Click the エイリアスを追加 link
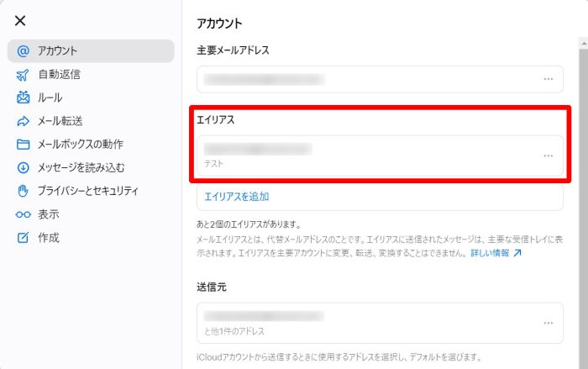588x369 pixels. point(236,197)
